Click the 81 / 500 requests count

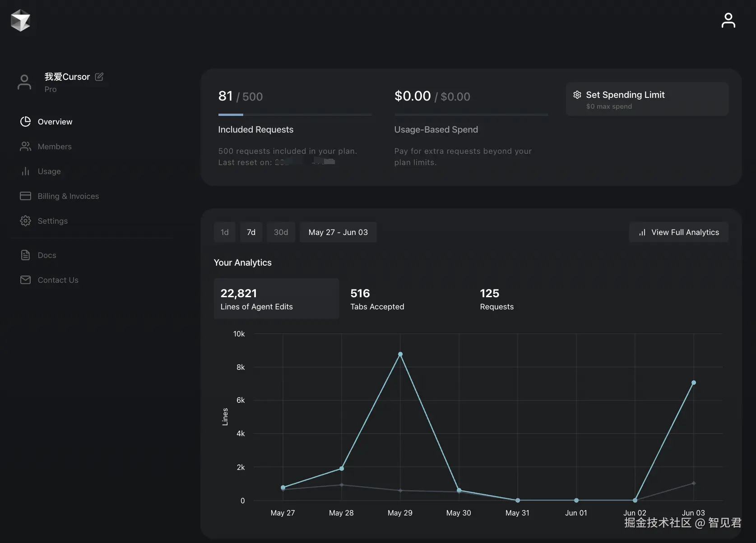(x=241, y=96)
